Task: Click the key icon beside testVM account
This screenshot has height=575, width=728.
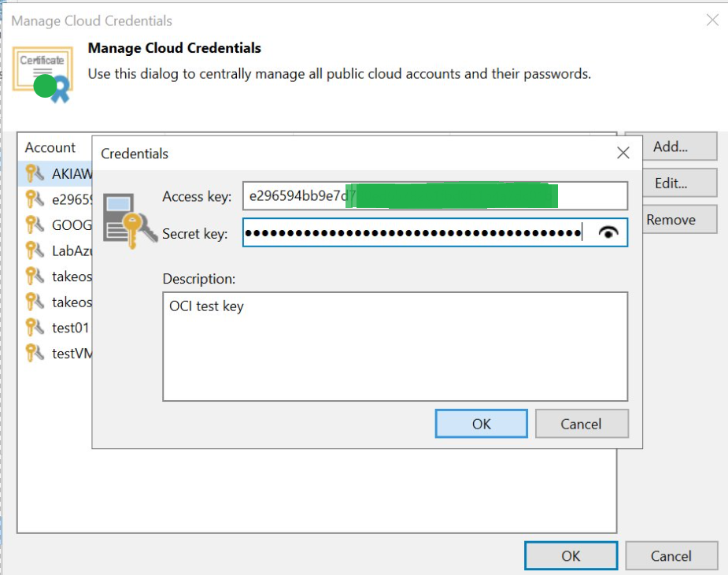Action: click(35, 353)
